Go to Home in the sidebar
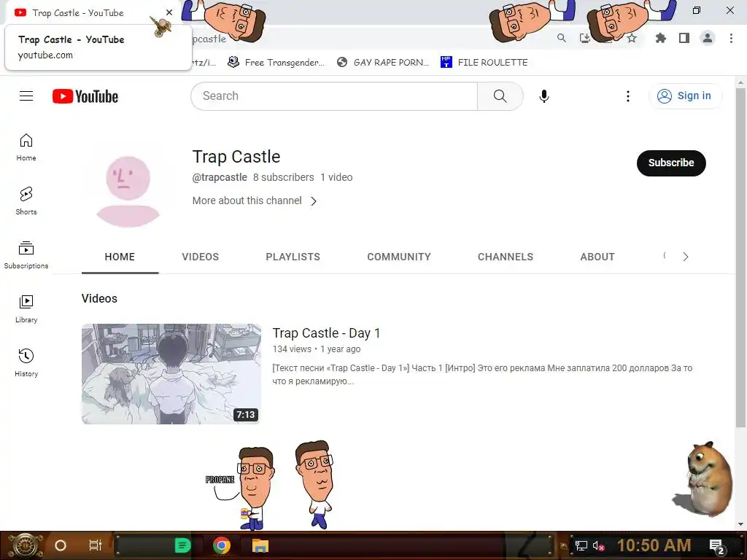 (26, 147)
